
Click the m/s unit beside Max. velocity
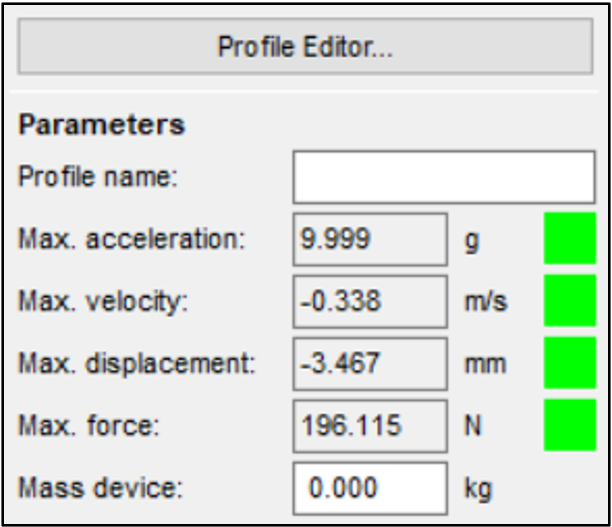pyautogui.click(x=485, y=302)
